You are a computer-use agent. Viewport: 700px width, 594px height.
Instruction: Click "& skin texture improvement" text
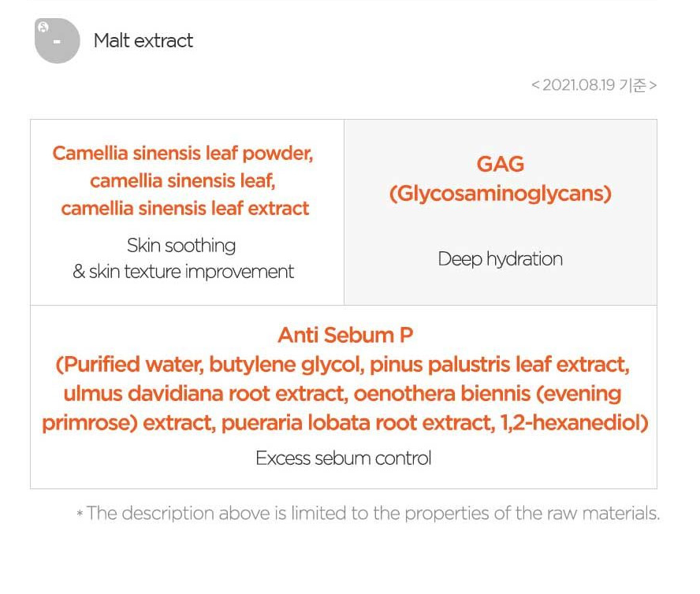click(x=183, y=272)
